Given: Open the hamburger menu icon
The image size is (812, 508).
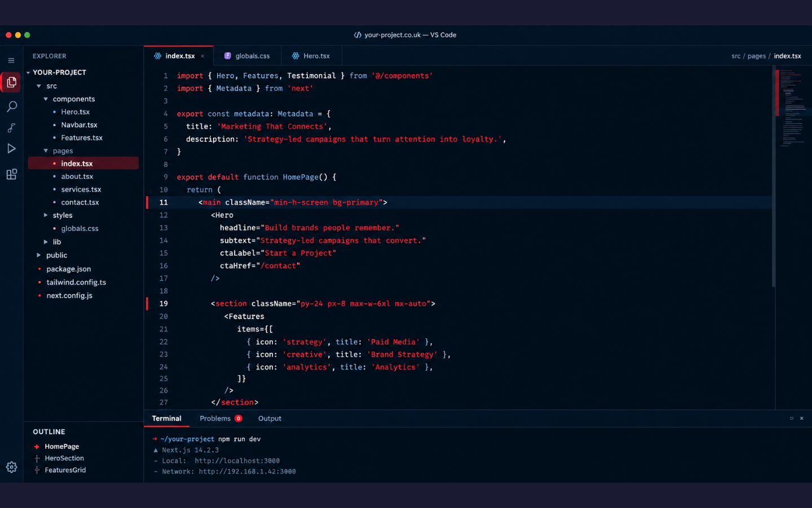Looking at the screenshot, I should pos(11,60).
